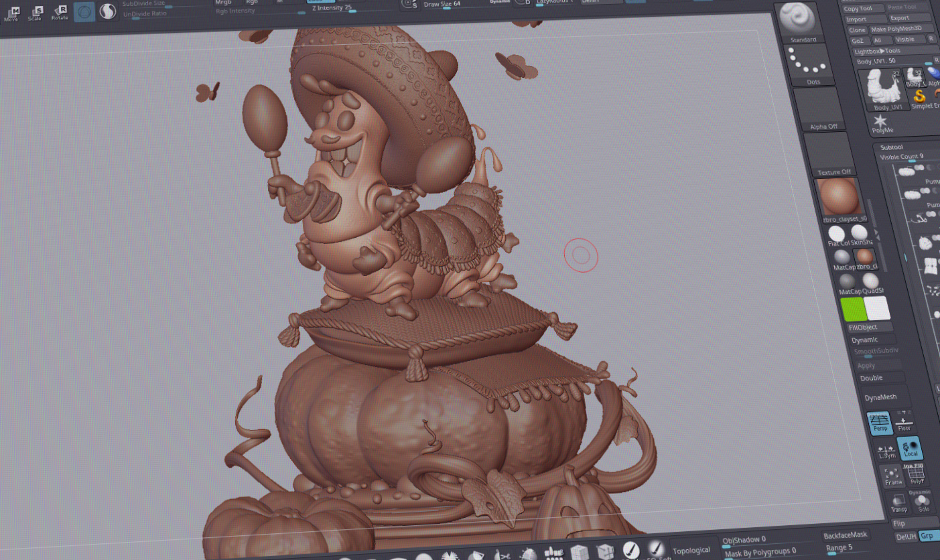
Task: Select the Scale gizmo tool
Action: point(36,12)
